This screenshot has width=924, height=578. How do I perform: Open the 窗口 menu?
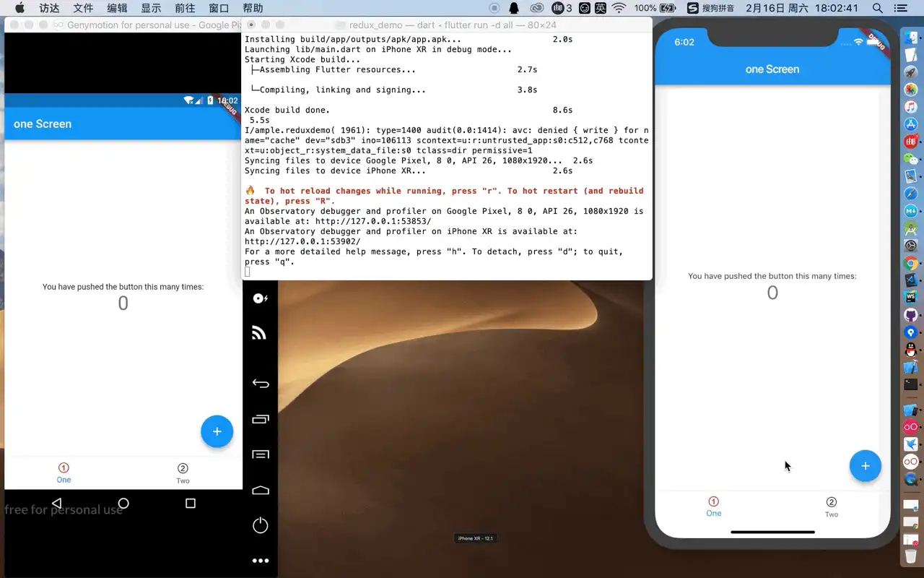pos(219,8)
